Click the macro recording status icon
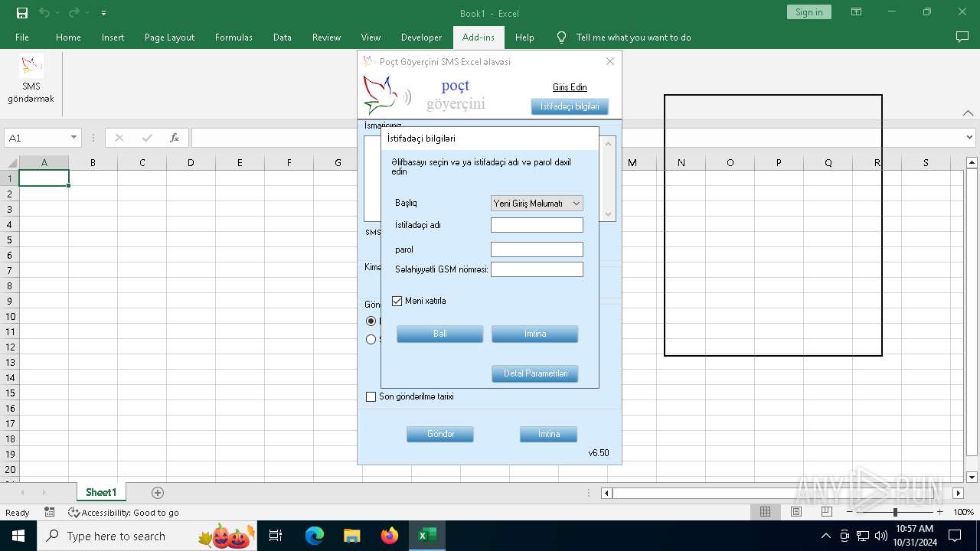The image size is (980, 551). pos(50,512)
